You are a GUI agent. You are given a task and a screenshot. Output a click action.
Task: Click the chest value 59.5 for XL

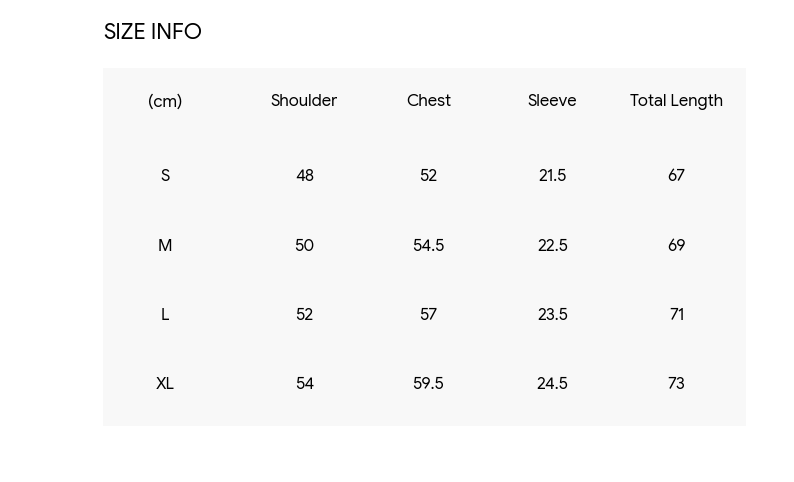coord(428,383)
